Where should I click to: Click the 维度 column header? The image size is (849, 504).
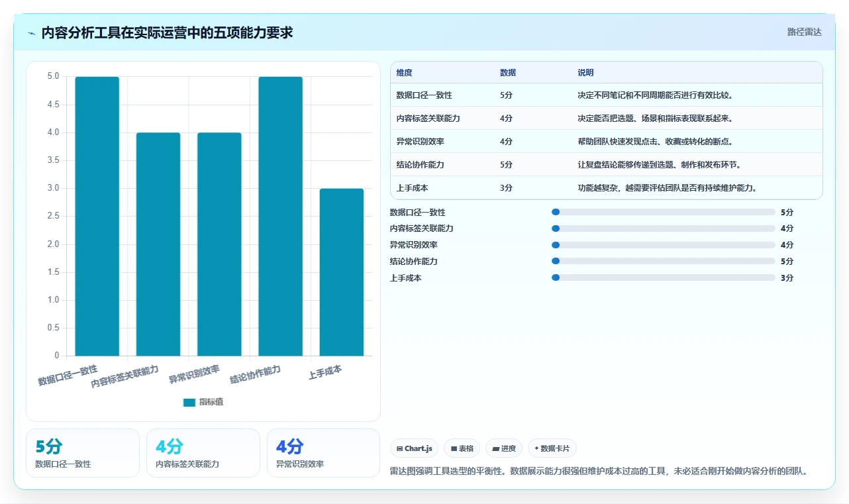point(404,73)
